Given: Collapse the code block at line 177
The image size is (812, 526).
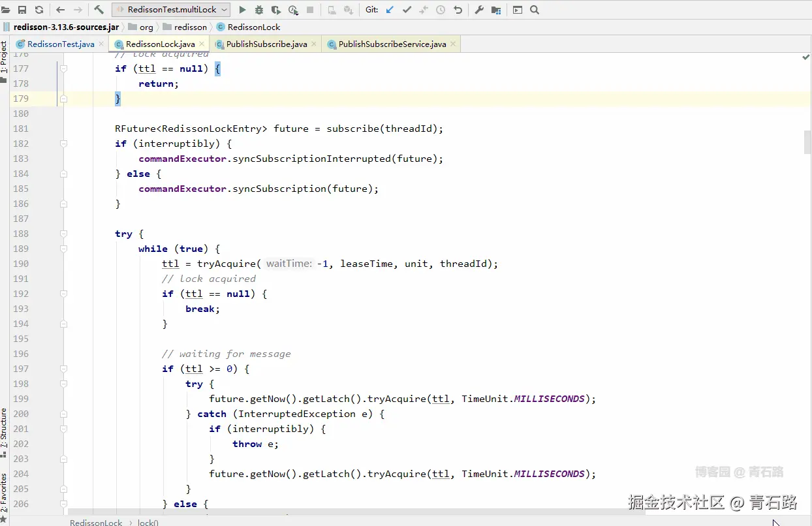Looking at the screenshot, I should (x=64, y=69).
